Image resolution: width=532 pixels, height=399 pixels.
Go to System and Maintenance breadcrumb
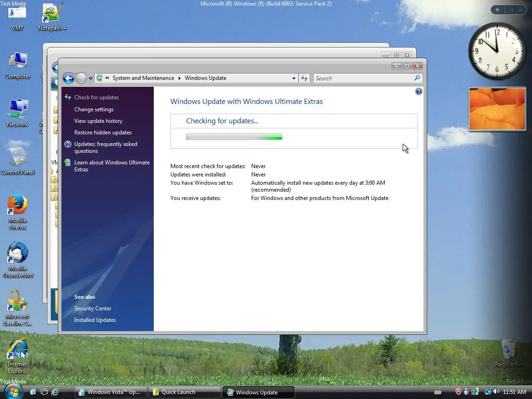click(143, 78)
